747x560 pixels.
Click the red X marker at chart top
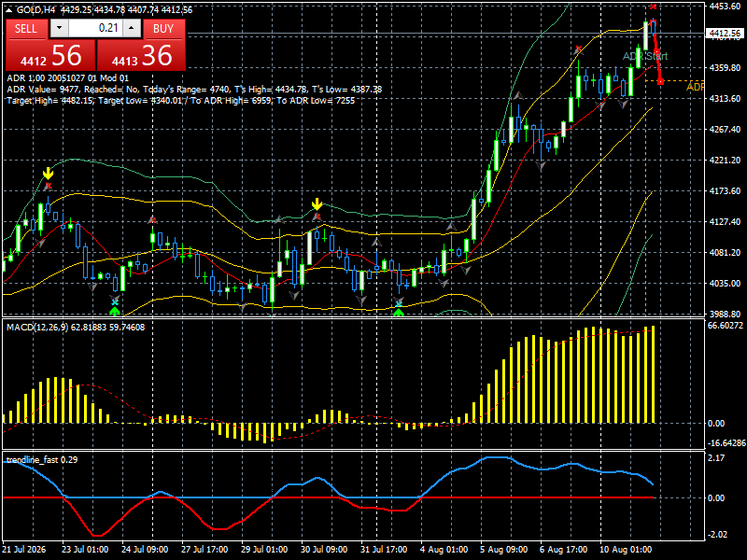click(x=653, y=7)
